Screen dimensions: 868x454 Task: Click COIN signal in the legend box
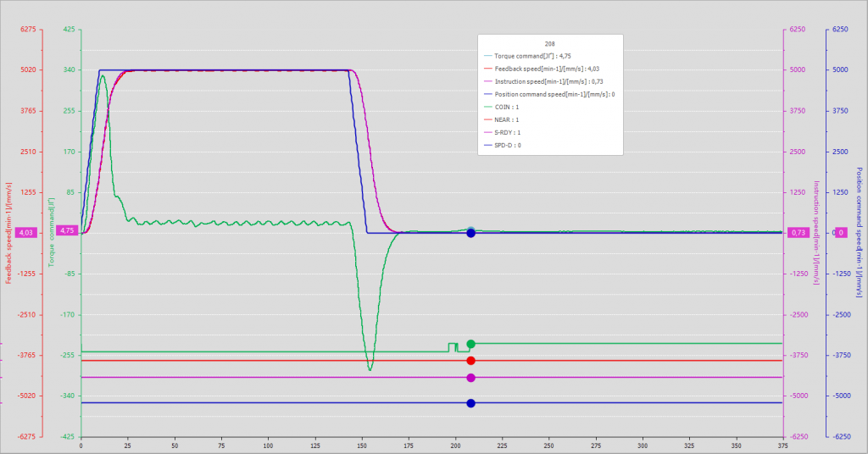click(x=507, y=107)
